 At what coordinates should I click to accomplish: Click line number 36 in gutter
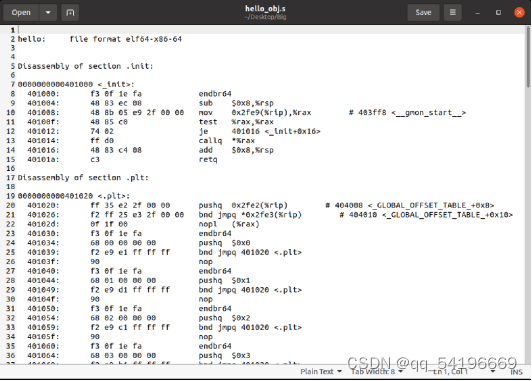[x=11, y=356]
